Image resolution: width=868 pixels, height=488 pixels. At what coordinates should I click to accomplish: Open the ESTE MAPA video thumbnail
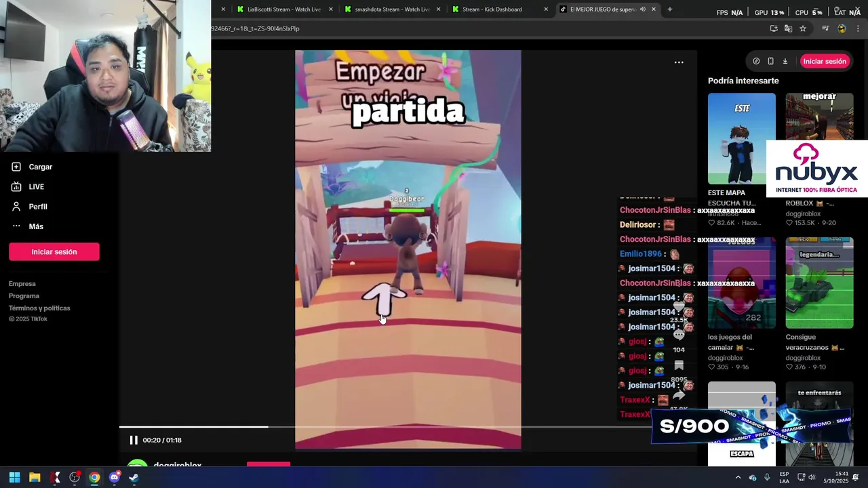pos(742,138)
